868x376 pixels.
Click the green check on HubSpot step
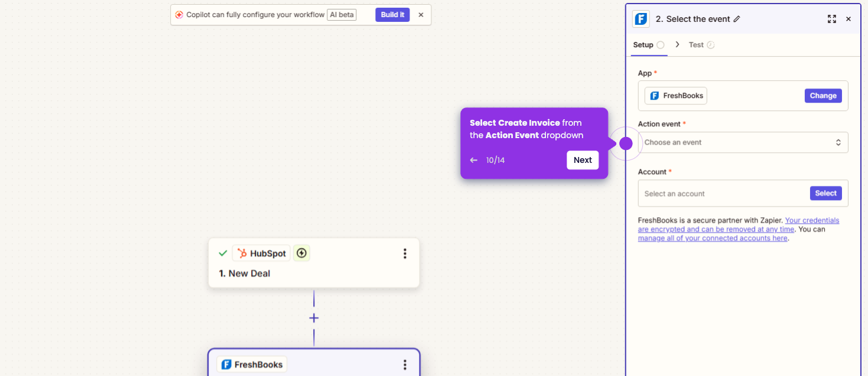tap(223, 253)
